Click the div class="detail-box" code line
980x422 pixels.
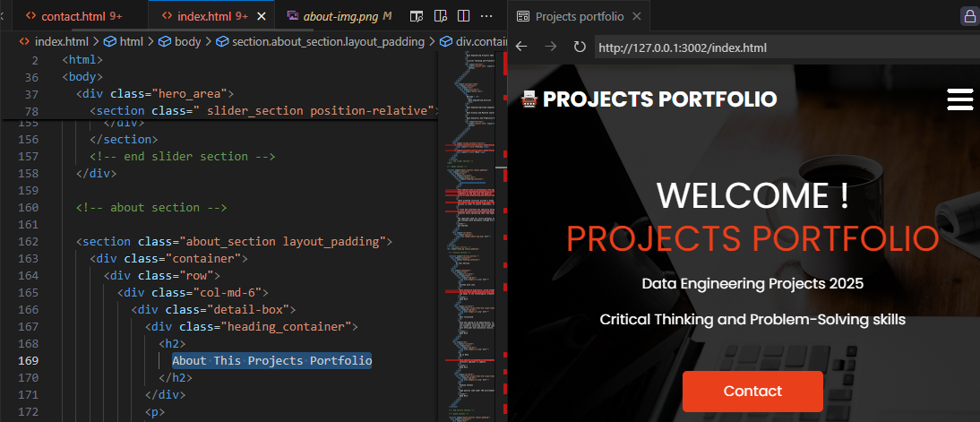213,309
